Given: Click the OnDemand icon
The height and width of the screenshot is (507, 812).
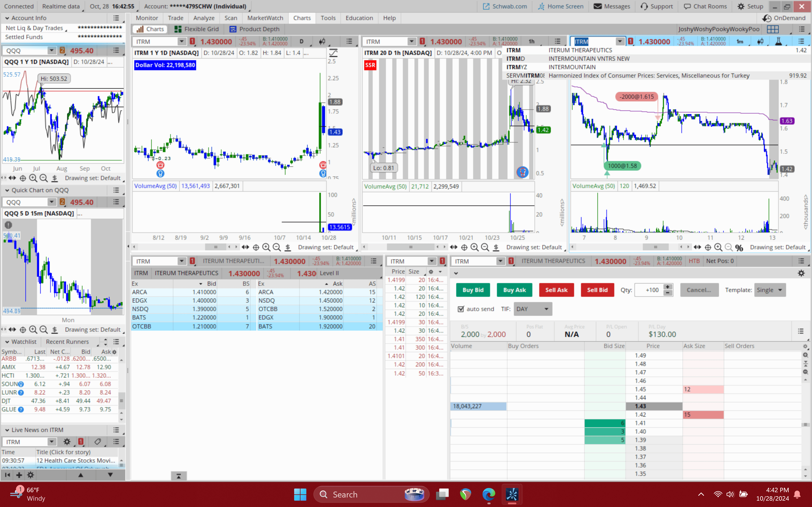Looking at the screenshot, I should coord(767,18).
